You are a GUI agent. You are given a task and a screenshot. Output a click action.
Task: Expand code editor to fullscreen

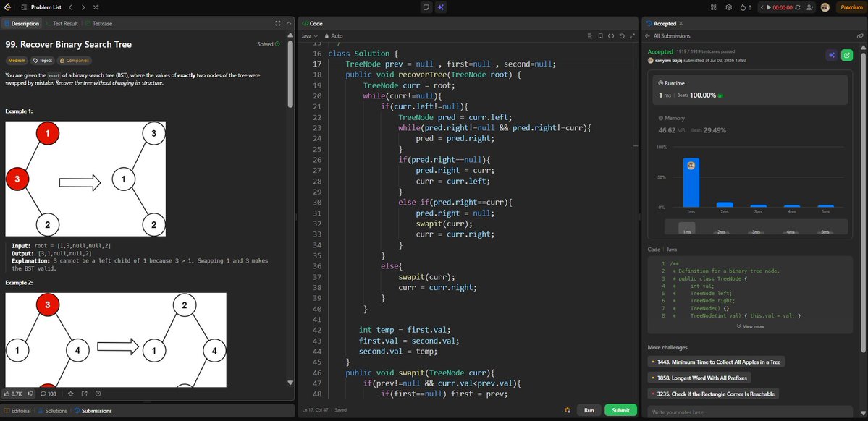point(632,36)
